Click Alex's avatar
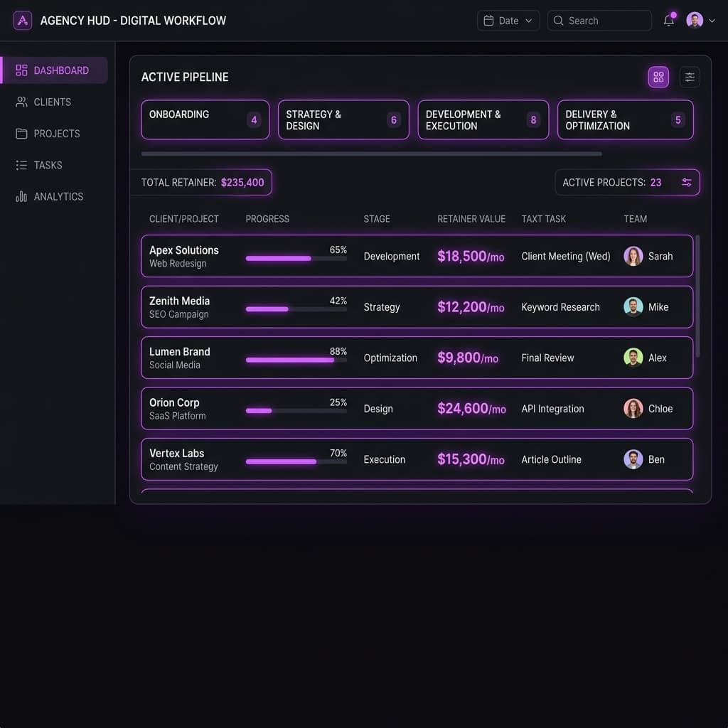The height and width of the screenshot is (728, 728). (633, 358)
